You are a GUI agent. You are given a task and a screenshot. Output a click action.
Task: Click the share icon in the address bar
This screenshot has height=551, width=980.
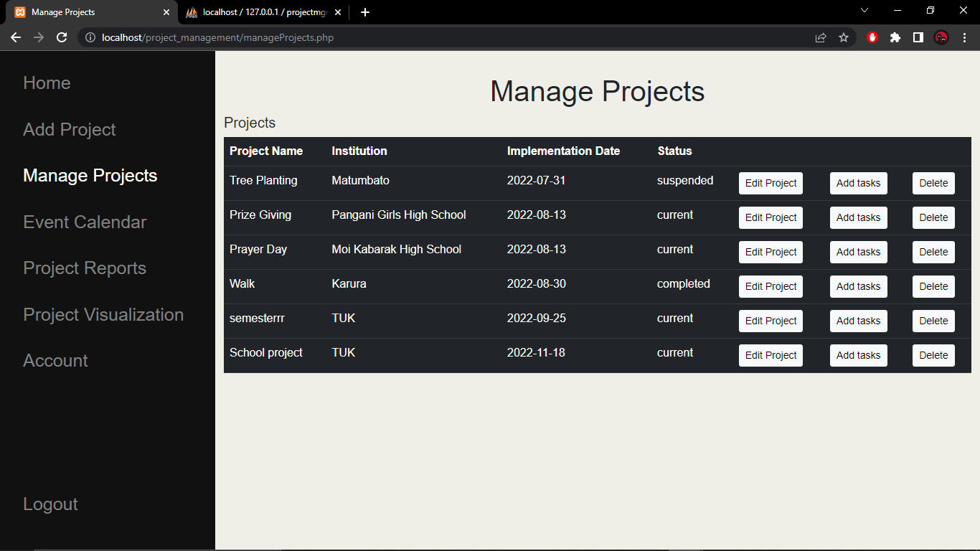(x=820, y=37)
